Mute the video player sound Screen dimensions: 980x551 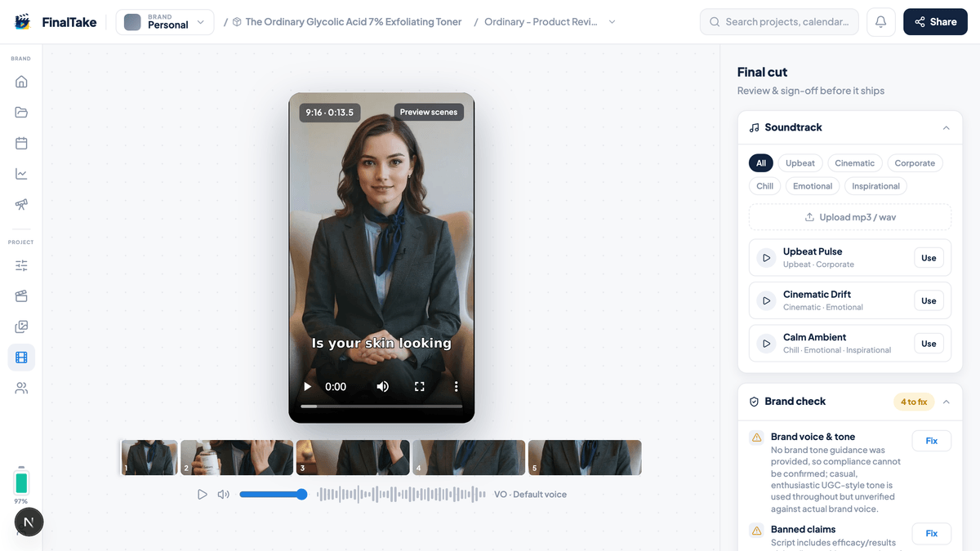point(382,387)
